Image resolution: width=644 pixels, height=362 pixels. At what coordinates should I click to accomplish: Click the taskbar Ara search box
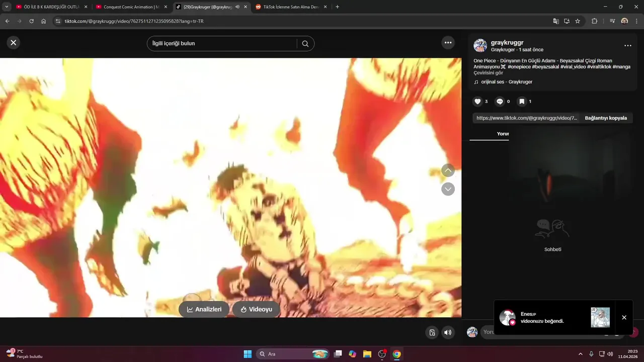click(x=293, y=354)
